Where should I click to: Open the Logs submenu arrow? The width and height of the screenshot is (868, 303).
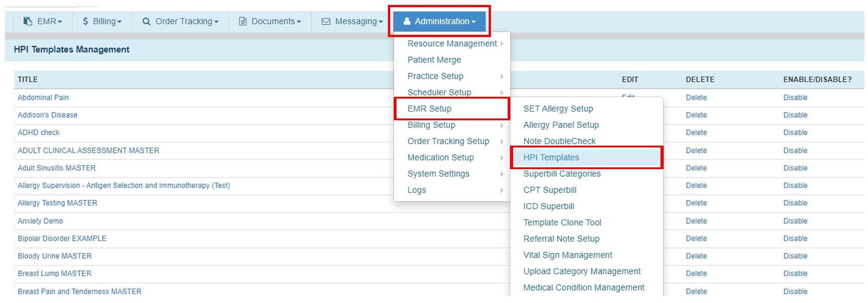pos(502,190)
